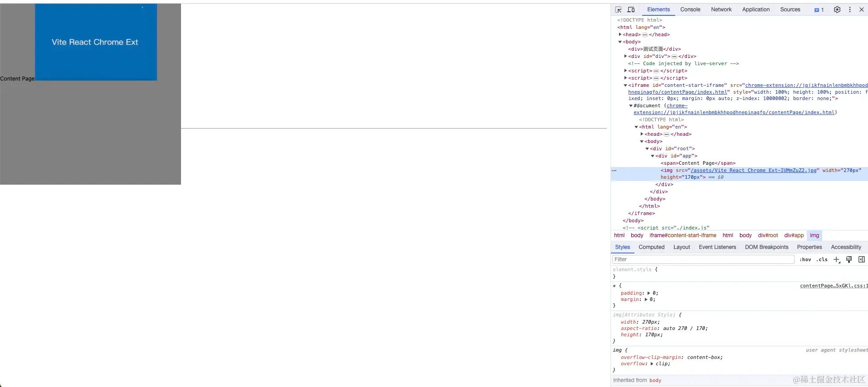
Task: Collapse the content-start-iframe node
Action: click(x=625, y=85)
